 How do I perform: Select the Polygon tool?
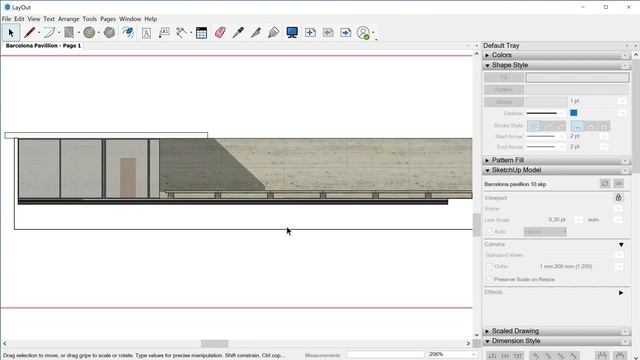click(x=109, y=33)
